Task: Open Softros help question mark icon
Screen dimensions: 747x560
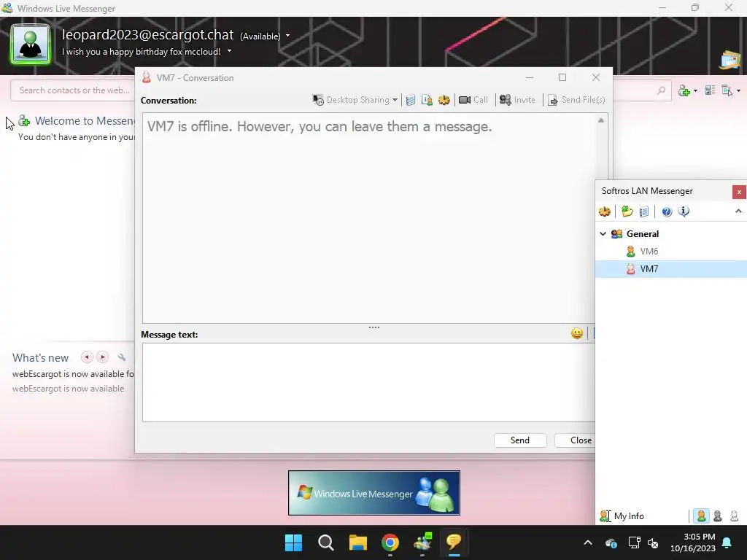Action: (x=667, y=211)
